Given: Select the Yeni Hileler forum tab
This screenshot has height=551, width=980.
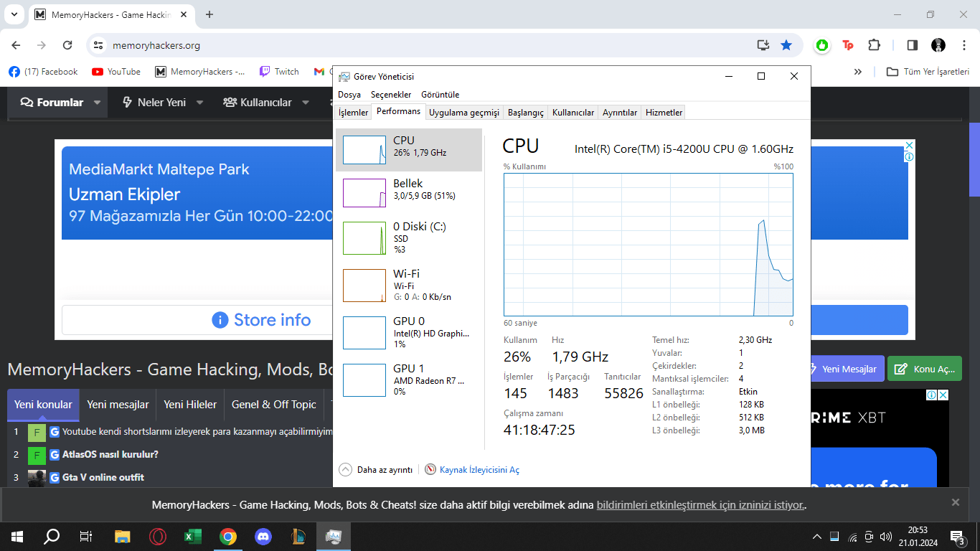Looking at the screenshot, I should pos(190,405).
